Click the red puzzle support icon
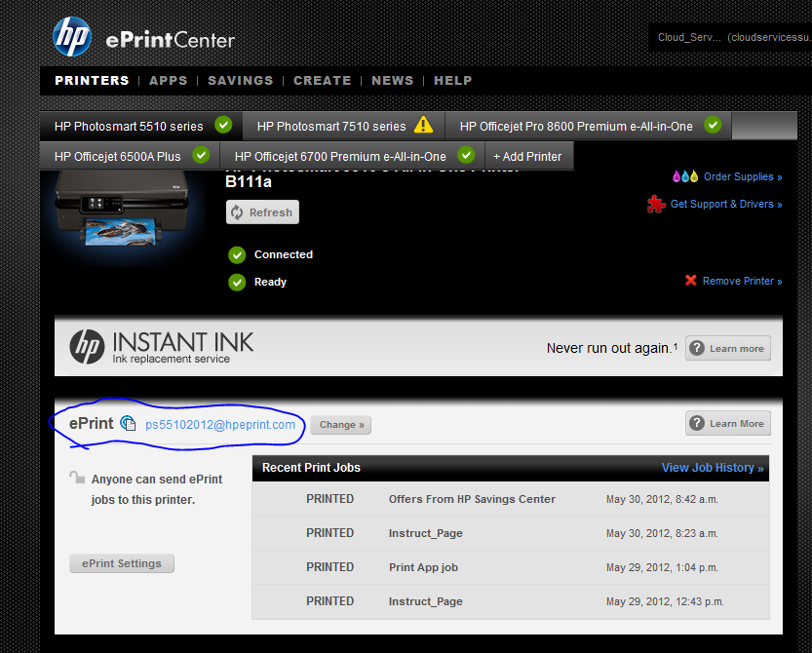The width and height of the screenshot is (812, 653). (656, 204)
